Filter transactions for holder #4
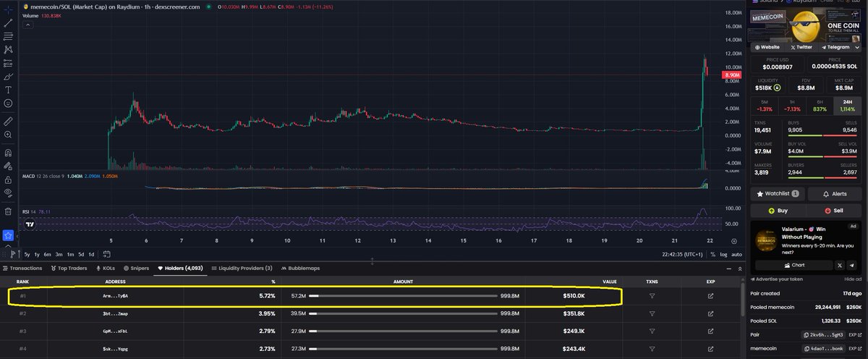Screen dimensions: 868x359 pyautogui.click(x=652, y=348)
